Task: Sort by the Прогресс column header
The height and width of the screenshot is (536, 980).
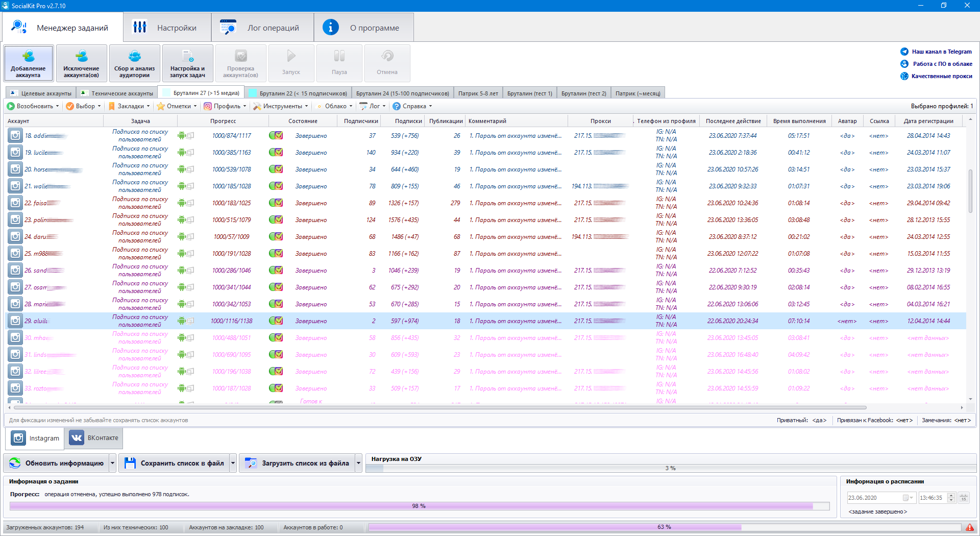Action: tap(223, 121)
